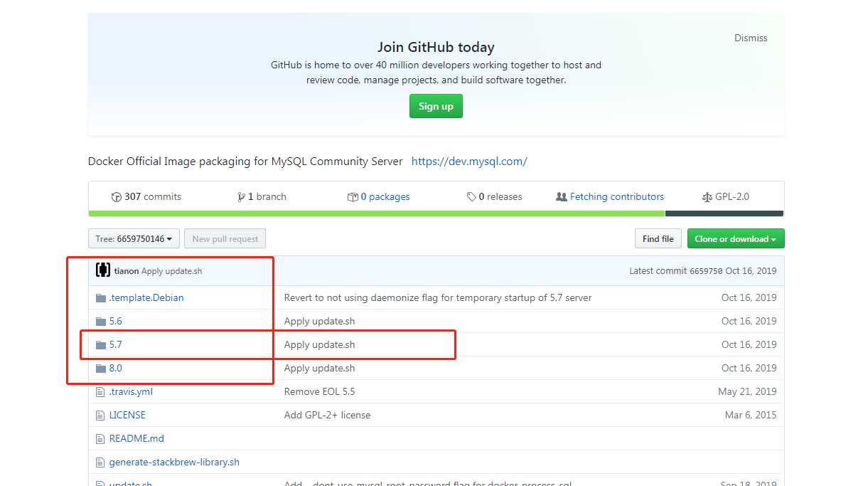The height and width of the screenshot is (486, 868).
Task: Open the 8.0 folder
Action: [x=115, y=368]
